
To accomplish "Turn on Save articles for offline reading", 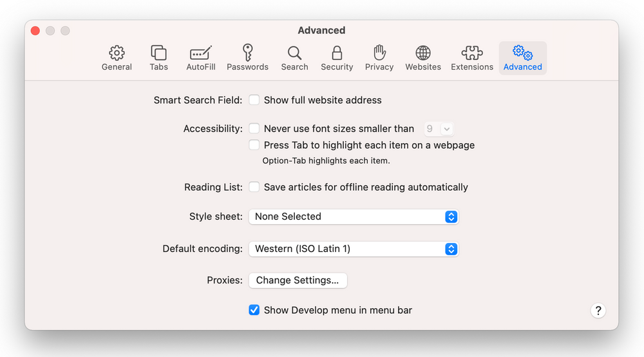I will pyautogui.click(x=254, y=187).
